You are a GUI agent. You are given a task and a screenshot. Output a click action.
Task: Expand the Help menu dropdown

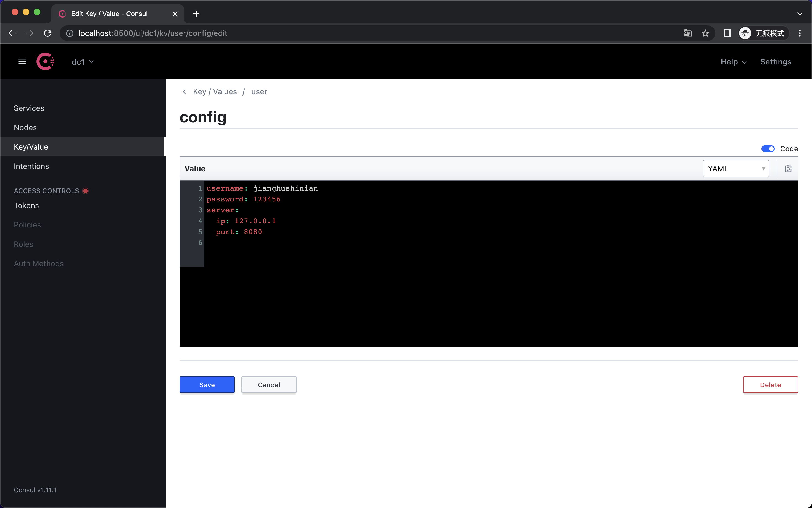pyautogui.click(x=733, y=61)
